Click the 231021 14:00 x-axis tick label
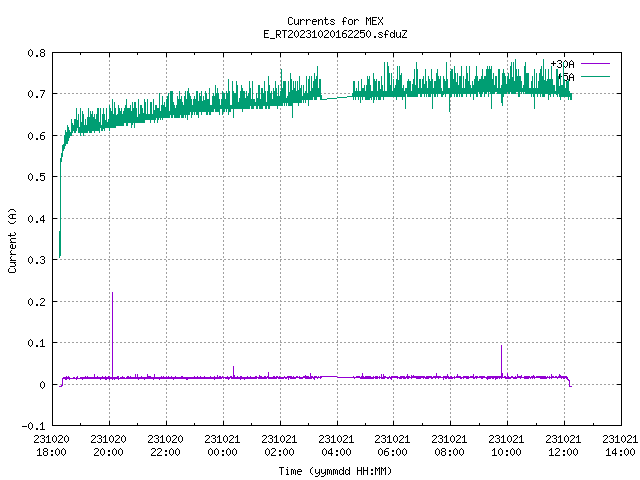 pos(620,446)
